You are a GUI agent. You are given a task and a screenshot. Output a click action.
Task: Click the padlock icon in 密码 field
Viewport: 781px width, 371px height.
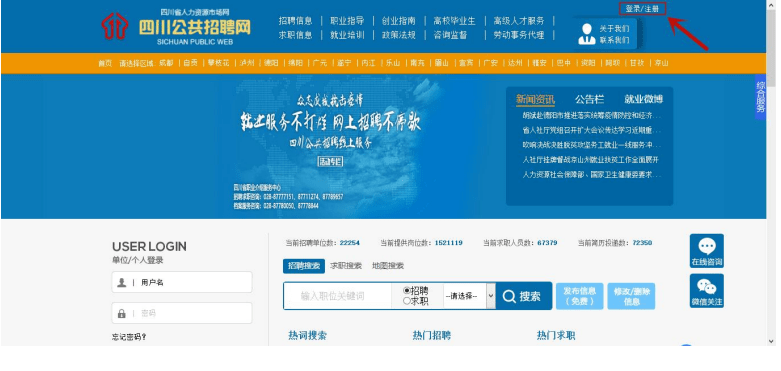click(x=122, y=314)
